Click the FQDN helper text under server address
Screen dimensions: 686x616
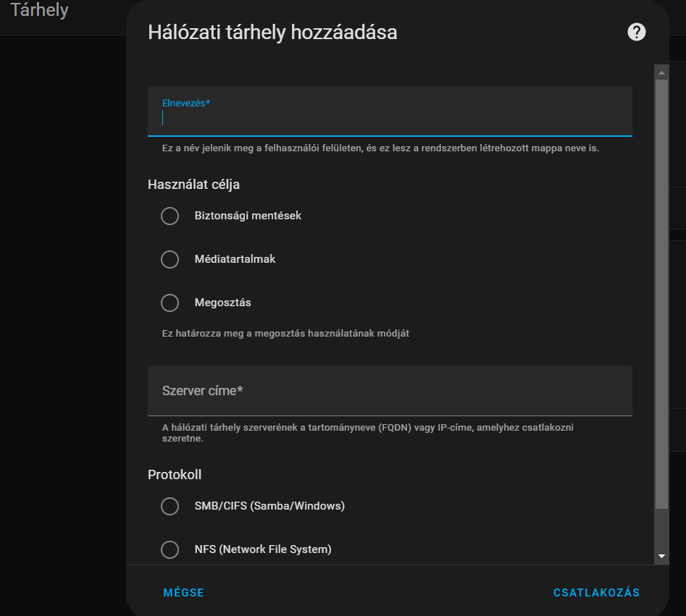pyautogui.click(x=367, y=433)
